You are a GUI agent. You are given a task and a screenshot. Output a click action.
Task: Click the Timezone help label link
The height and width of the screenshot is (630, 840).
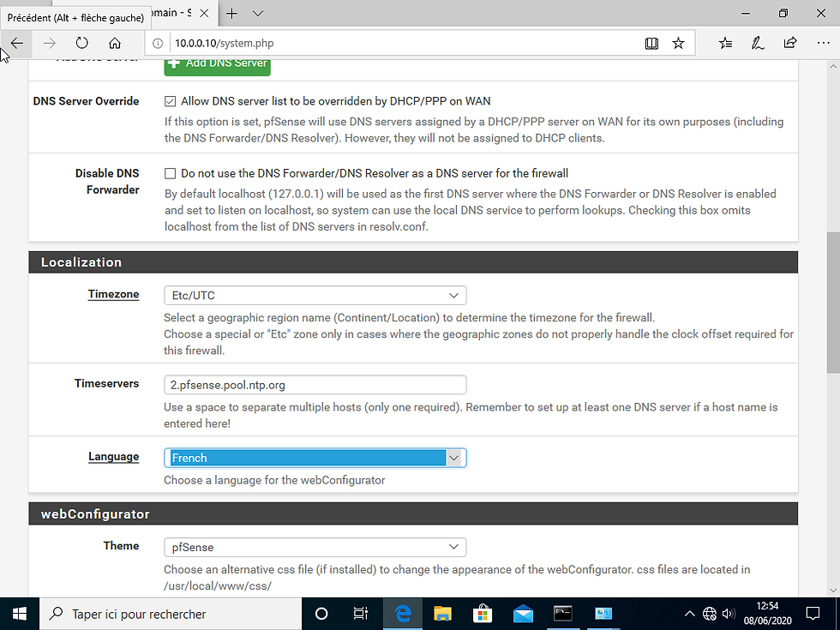point(113,294)
